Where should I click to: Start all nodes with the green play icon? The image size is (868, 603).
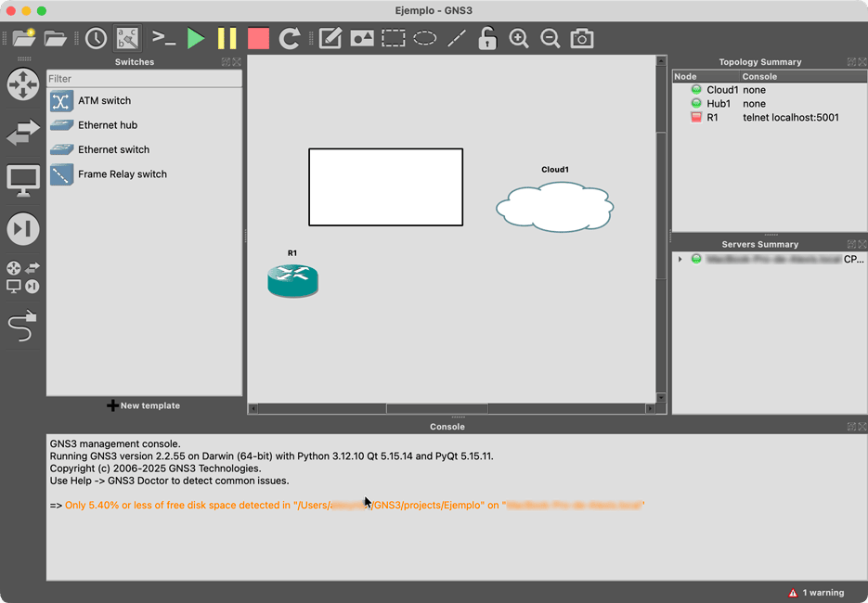tap(195, 38)
